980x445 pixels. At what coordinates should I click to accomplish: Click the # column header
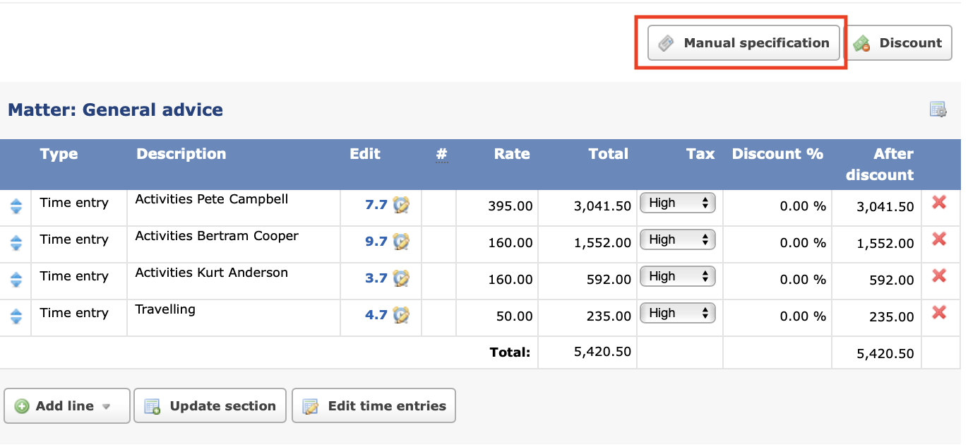[x=442, y=154]
